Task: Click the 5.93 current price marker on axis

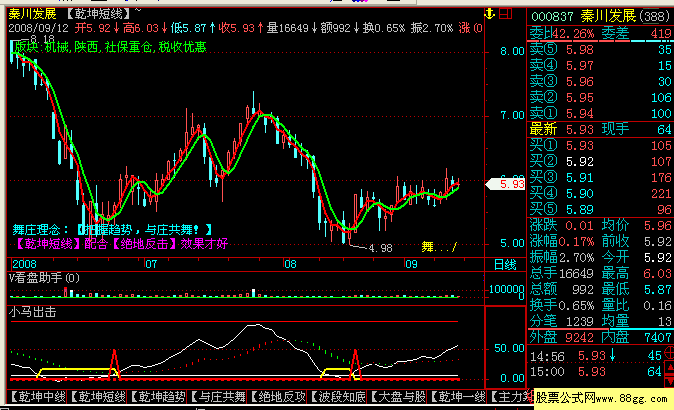Action: click(x=506, y=184)
